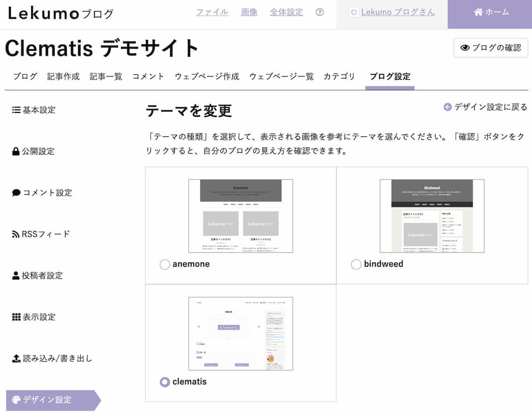Open the コメント tab

pyautogui.click(x=149, y=76)
